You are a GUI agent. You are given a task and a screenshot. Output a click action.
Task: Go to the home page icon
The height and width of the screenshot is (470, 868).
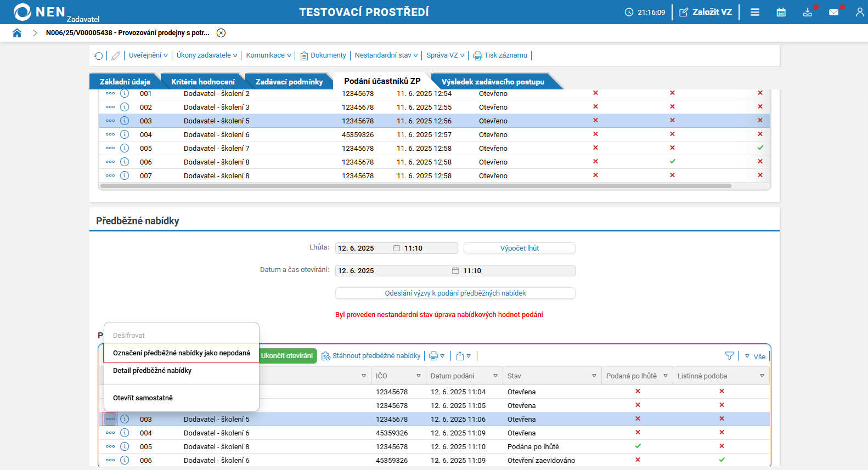click(17, 33)
